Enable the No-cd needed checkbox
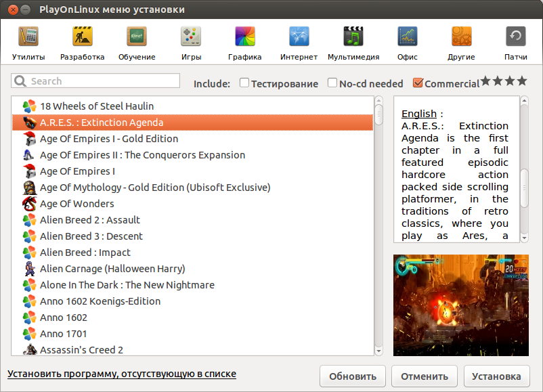Viewport: 543px width, 392px height. [x=332, y=83]
